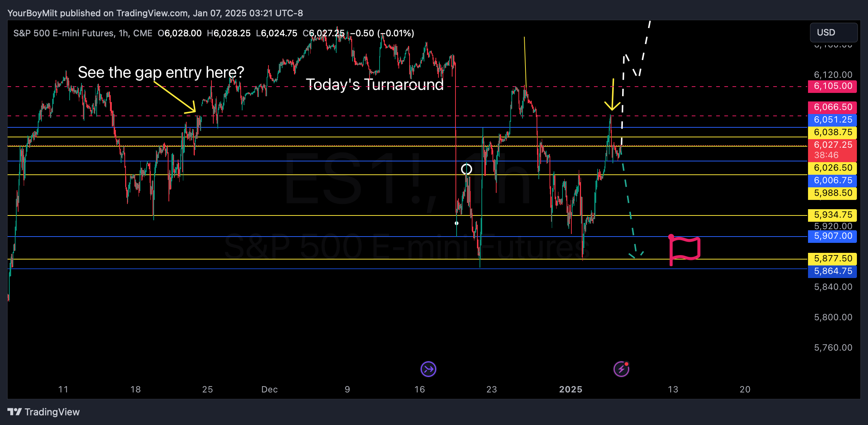The image size is (868, 425).
Task: Click the small white dot marker
Action: coord(457,223)
